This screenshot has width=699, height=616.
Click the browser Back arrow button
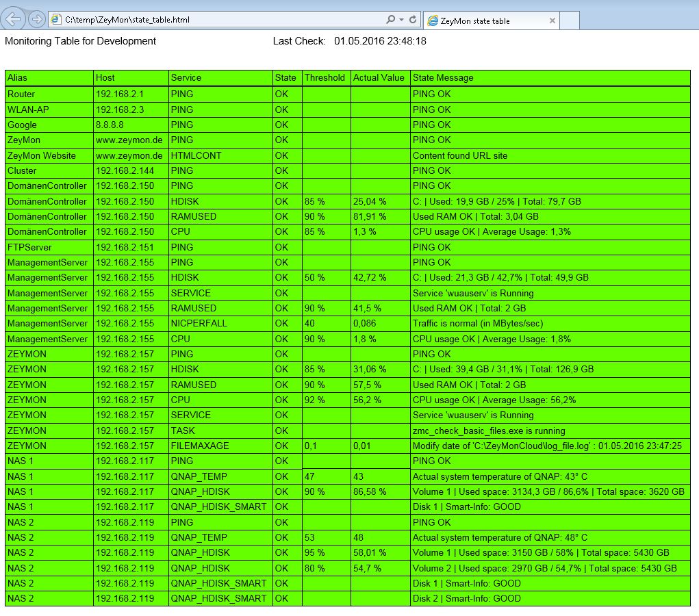pos(15,19)
